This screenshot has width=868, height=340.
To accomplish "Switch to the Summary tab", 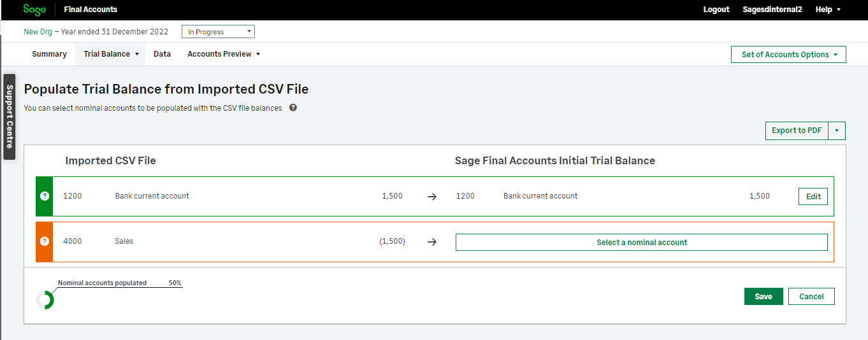I will pos(49,54).
